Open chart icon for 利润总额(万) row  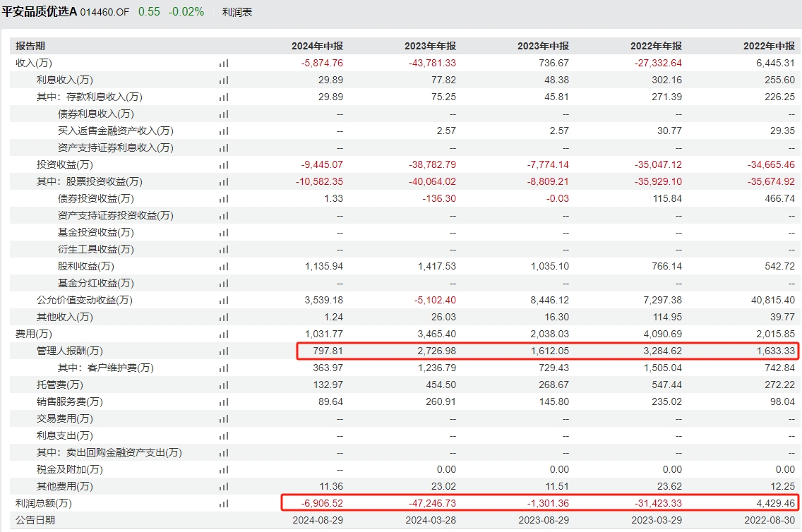click(224, 503)
